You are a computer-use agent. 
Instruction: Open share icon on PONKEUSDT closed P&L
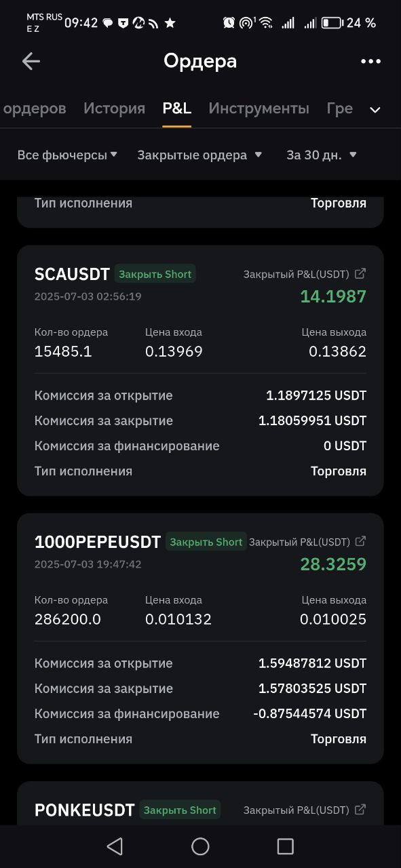(x=360, y=810)
